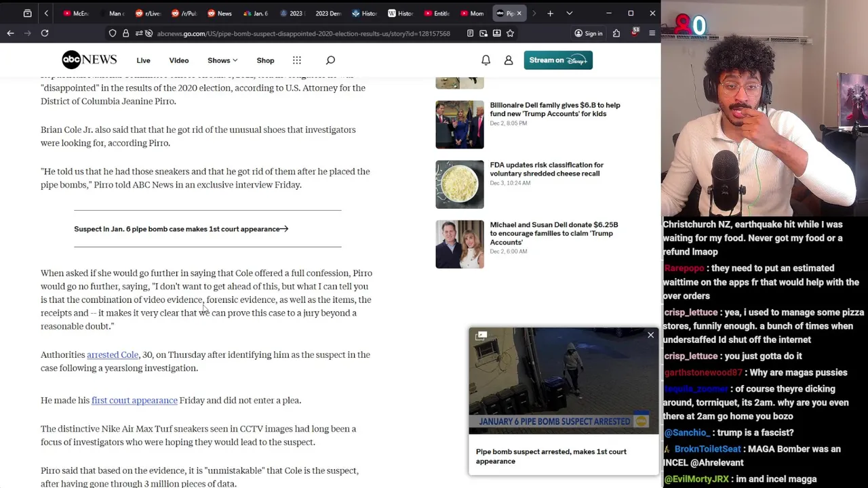This screenshot has height=488, width=868.
Task: Open the Firefox hamburger menu
Action: (652, 33)
